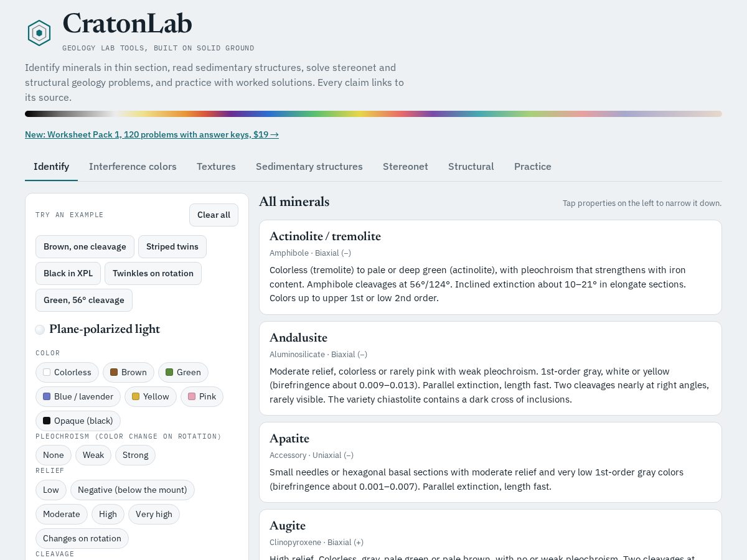
Task: Click the 'All minerals' heading
Action: (x=294, y=202)
